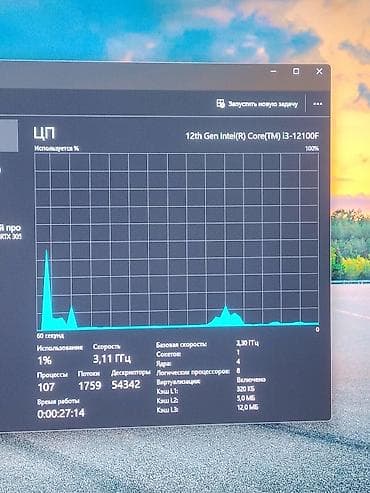
Task: Click the base speed value '3,30 ГГц'
Action: (247, 343)
